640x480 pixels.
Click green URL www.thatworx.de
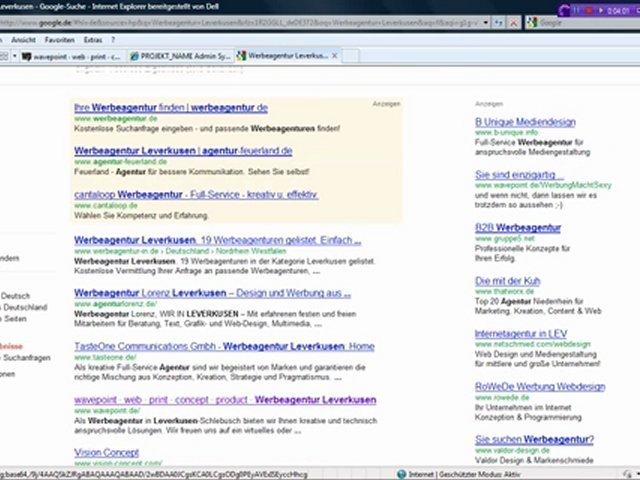504,291
